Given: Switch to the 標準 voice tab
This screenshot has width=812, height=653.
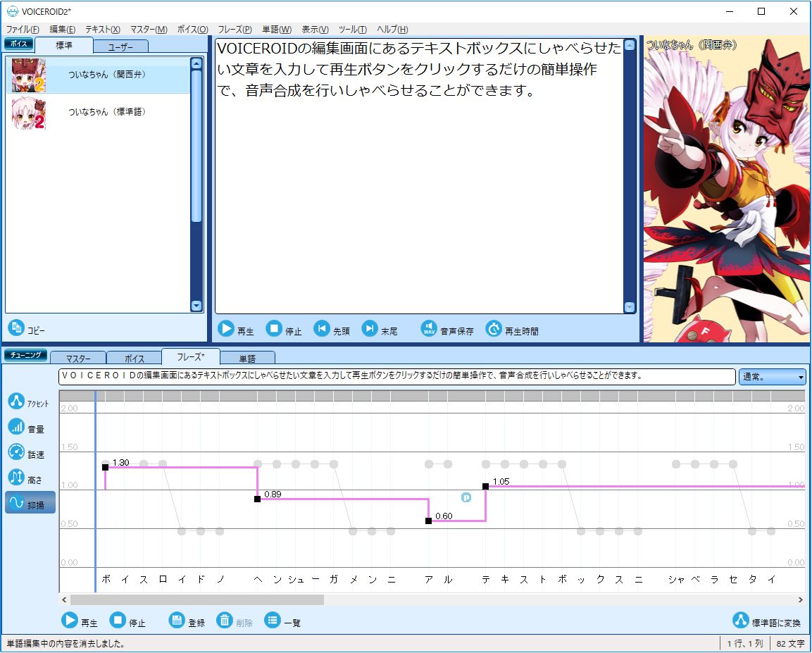Looking at the screenshot, I should tap(64, 45).
